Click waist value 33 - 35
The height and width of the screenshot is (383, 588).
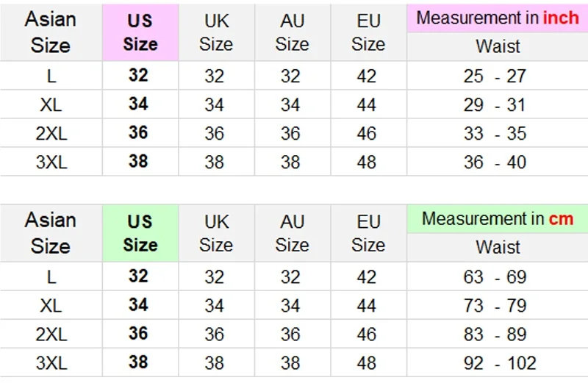[495, 134]
